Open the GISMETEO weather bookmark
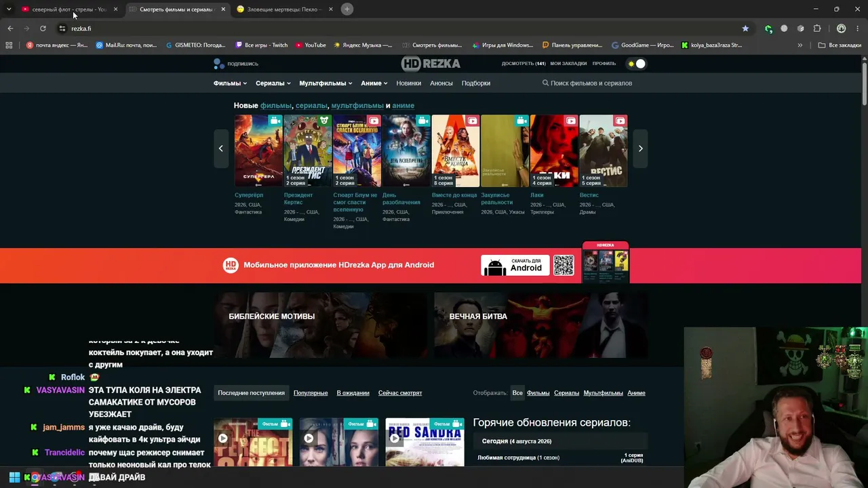 tap(195, 45)
